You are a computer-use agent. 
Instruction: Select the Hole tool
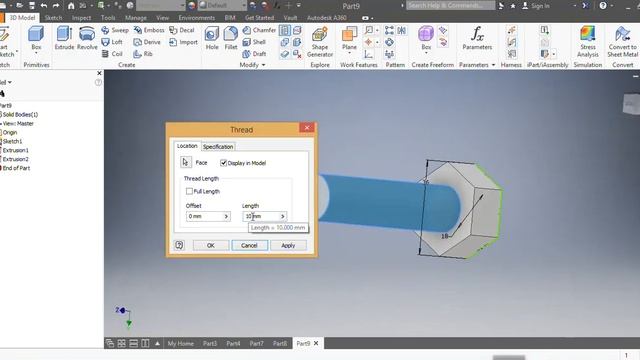point(212,38)
